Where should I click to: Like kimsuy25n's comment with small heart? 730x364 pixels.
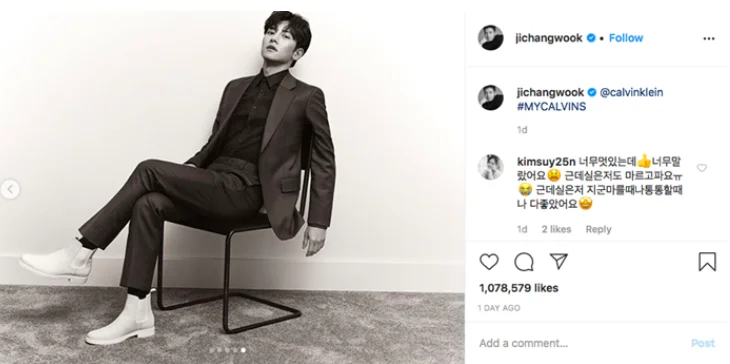702,168
